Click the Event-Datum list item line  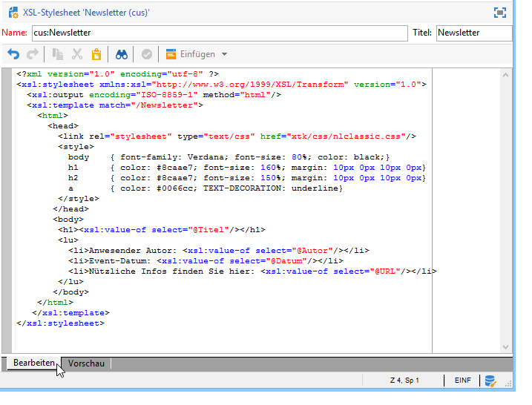[x=206, y=261]
